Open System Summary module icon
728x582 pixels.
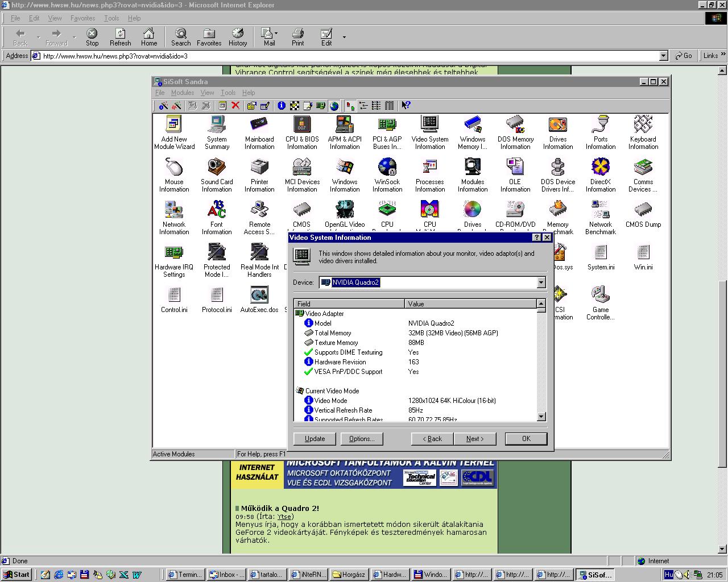pos(217,132)
